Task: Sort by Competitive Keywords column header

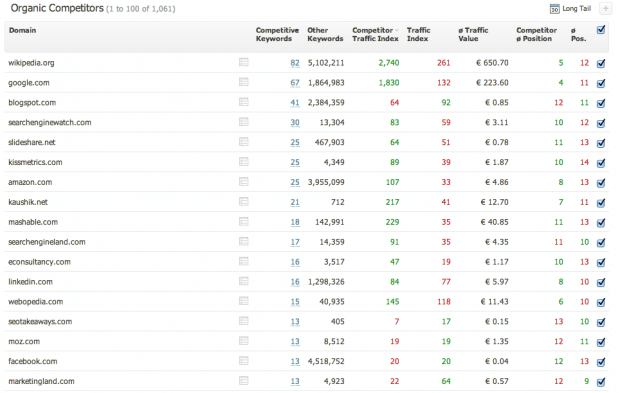Action: [277, 34]
